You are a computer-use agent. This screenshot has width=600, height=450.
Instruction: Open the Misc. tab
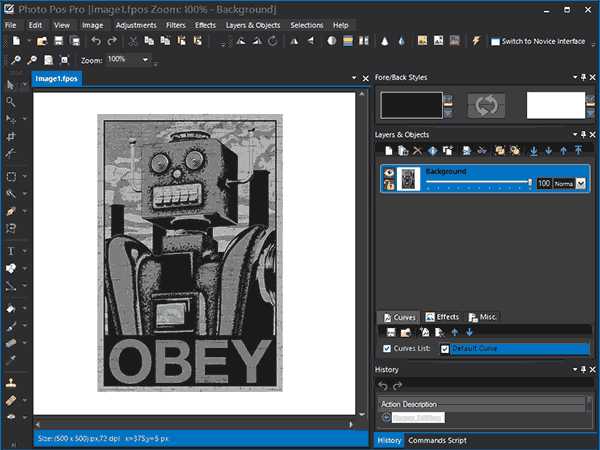point(483,317)
